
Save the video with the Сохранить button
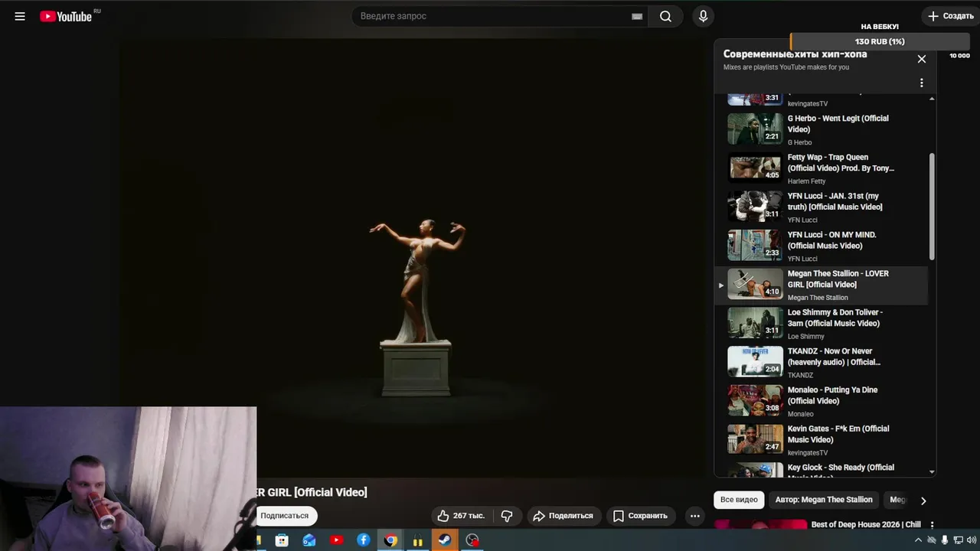pos(640,516)
